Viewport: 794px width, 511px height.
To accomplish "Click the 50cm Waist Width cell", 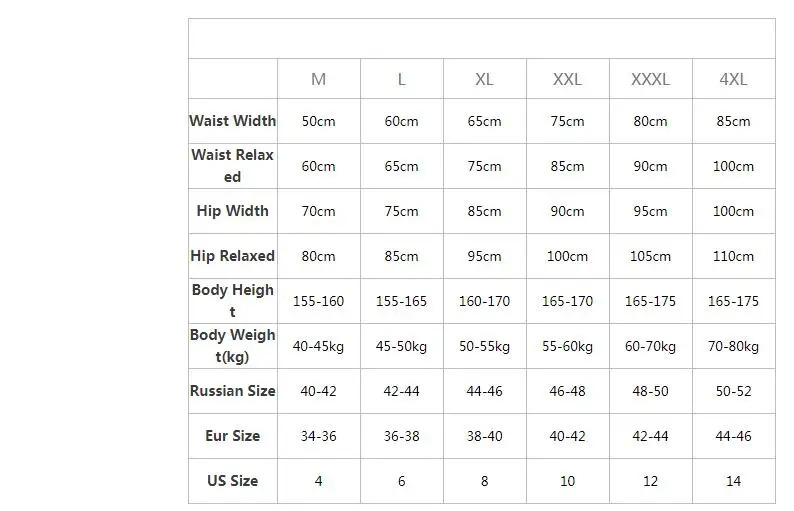I will click(x=319, y=121).
